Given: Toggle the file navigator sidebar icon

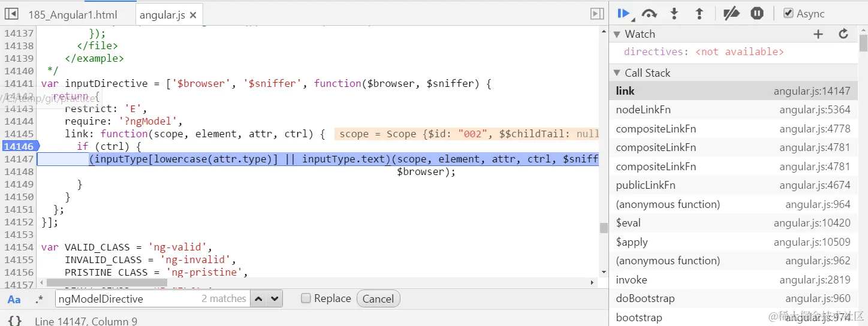Looking at the screenshot, I should (x=11, y=14).
